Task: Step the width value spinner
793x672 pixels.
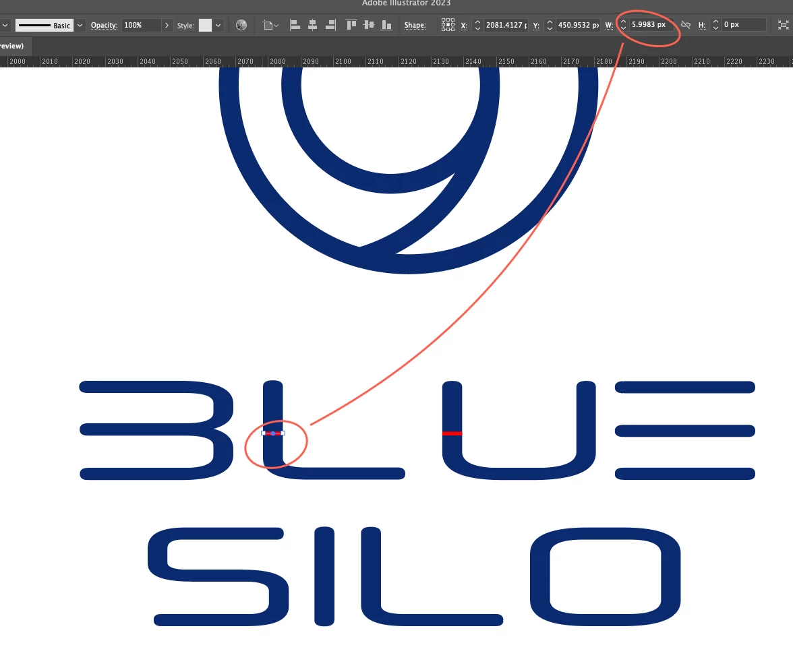Action: click(x=623, y=26)
